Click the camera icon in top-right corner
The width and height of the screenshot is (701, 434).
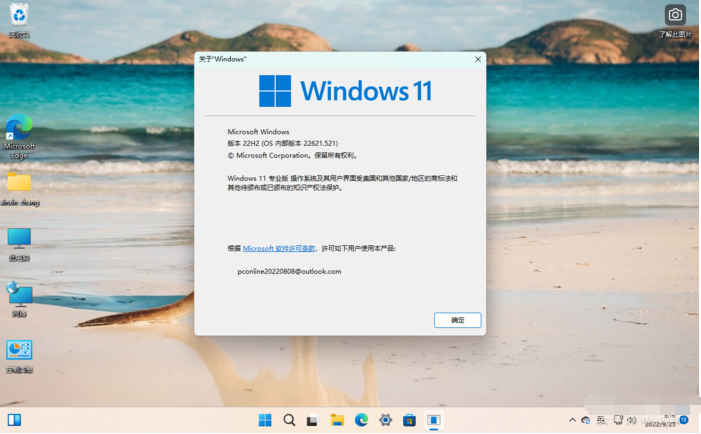pyautogui.click(x=675, y=15)
